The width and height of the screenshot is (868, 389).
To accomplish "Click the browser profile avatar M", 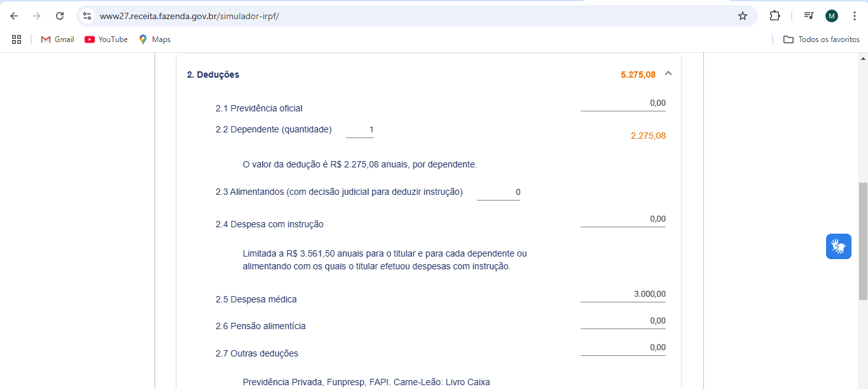I will coord(831,15).
